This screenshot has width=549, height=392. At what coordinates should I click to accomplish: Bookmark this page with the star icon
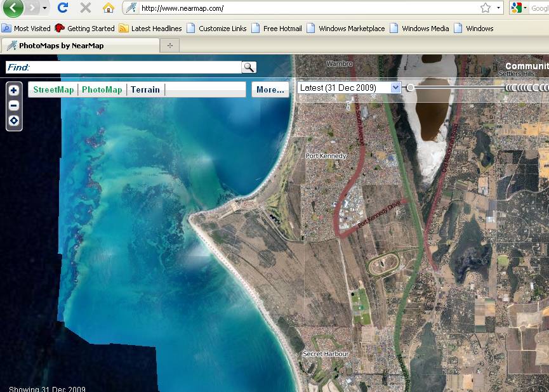click(x=486, y=8)
